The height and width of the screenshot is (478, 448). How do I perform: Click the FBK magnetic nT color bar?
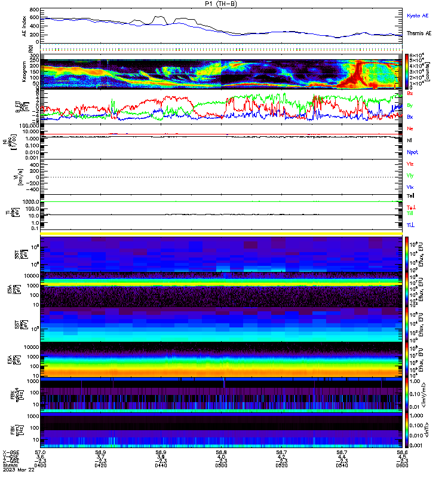[x=407, y=430]
